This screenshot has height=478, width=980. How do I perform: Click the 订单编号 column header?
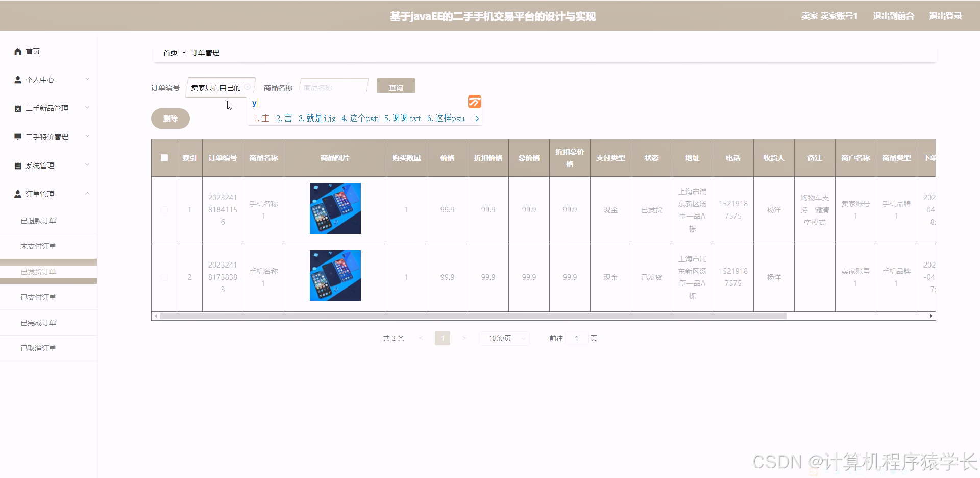pyautogui.click(x=223, y=158)
